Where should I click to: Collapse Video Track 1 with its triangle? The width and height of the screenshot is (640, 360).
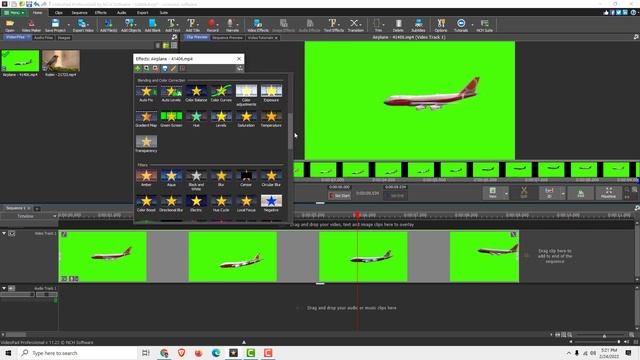[x=4, y=233]
